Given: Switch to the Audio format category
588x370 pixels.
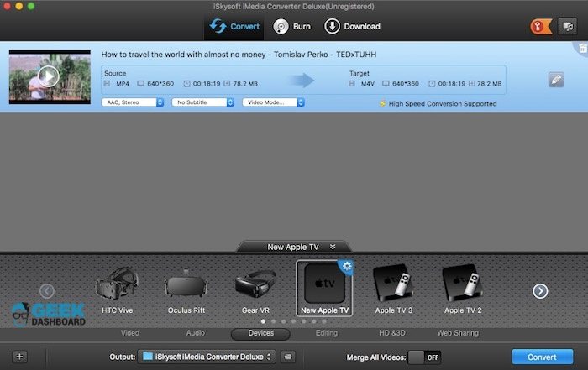Looking at the screenshot, I should tap(196, 333).
